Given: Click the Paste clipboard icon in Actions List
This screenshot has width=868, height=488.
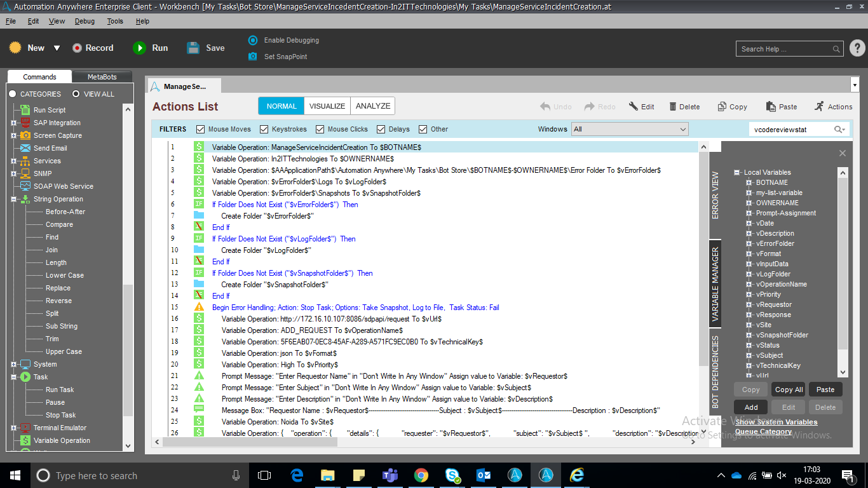Looking at the screenshot, I should pyautogui.click(x=771, y=107).
